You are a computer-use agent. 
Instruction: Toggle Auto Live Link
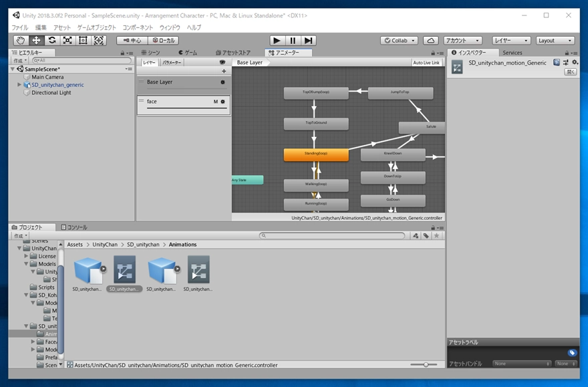point(426,63)
